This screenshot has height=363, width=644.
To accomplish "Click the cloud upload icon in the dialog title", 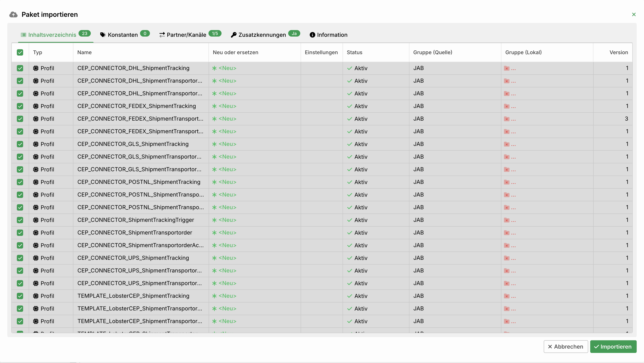I will (13, 14).
